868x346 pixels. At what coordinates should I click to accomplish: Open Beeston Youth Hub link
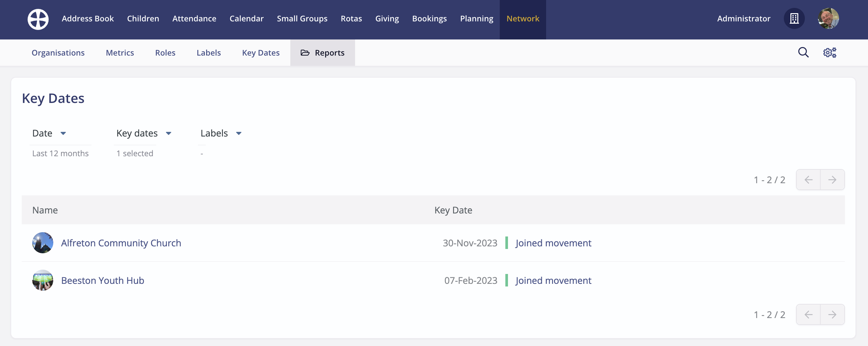[x=103, y=280]
